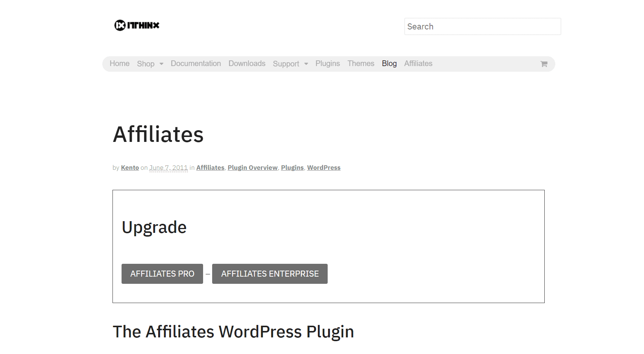Select the Blog menu item
The image size is (644, 354).
(x=389, y=63)
